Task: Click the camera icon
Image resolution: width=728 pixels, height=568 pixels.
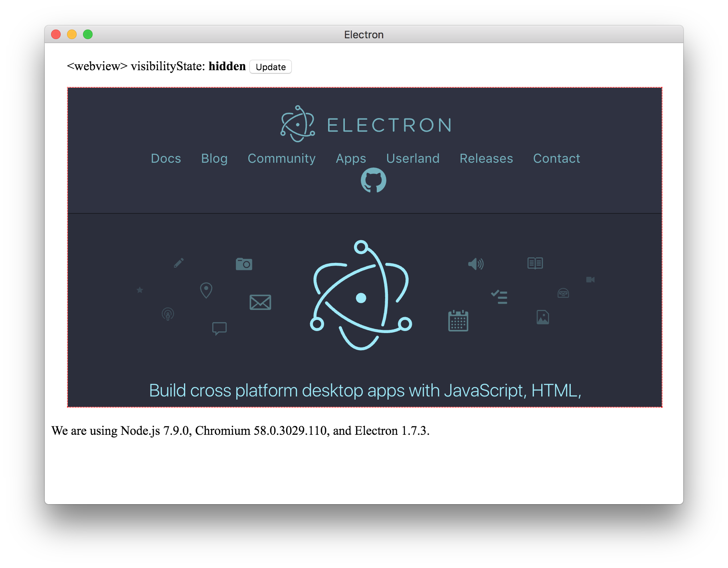Action: click(x=244, y=264)
